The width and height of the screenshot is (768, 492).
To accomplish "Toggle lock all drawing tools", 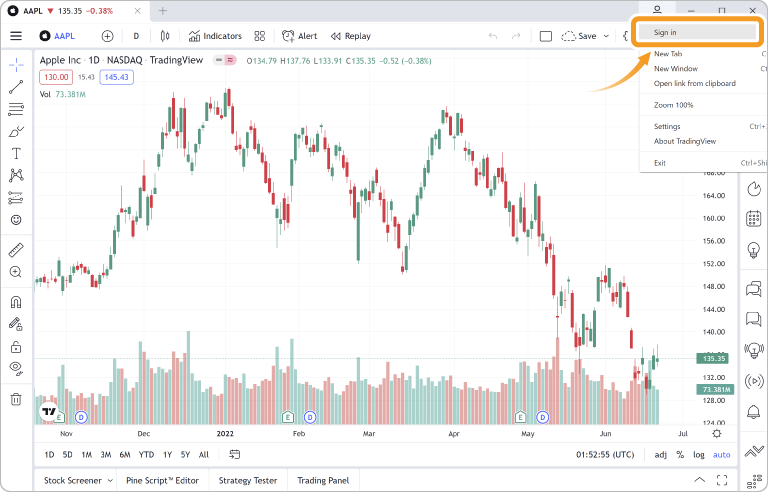I will pos(16,346).
